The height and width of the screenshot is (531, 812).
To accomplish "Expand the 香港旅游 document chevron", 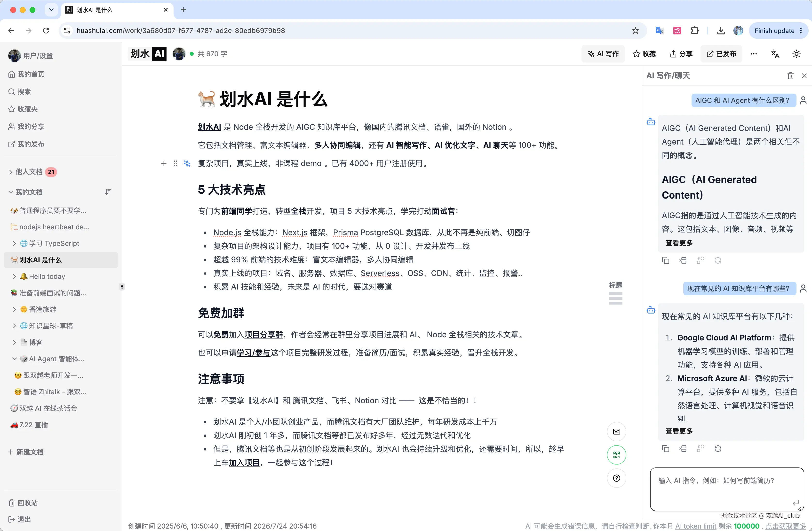I will (x=14, y=310).
